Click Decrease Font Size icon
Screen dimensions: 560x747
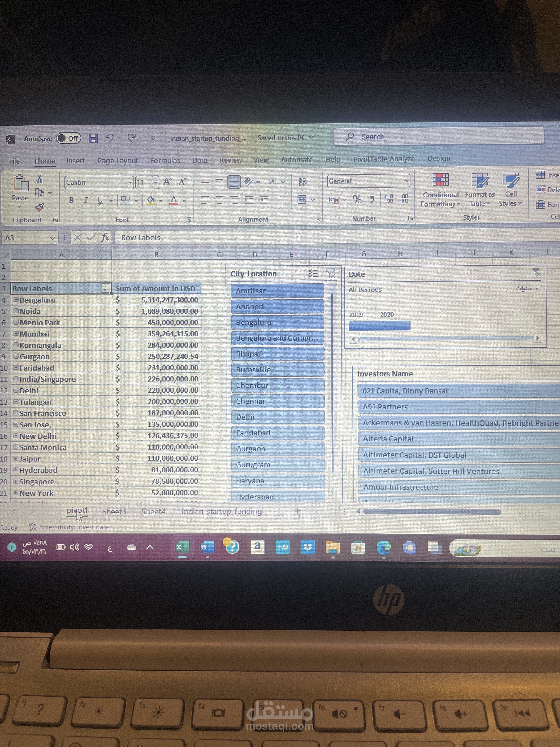(182, 182)
